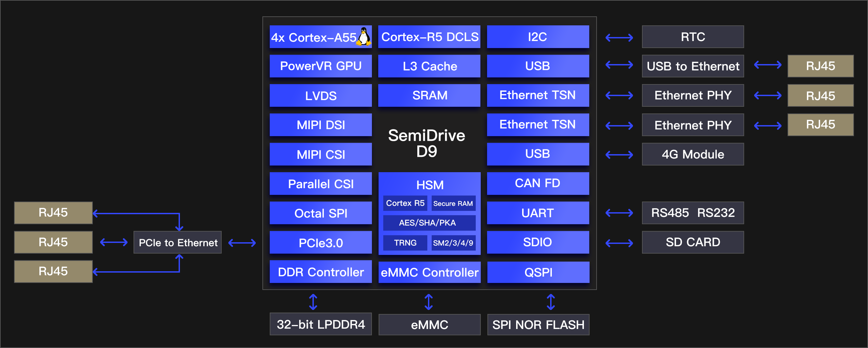
Task: Select the eMMC Controller block
Action: [x=429, y=272]
